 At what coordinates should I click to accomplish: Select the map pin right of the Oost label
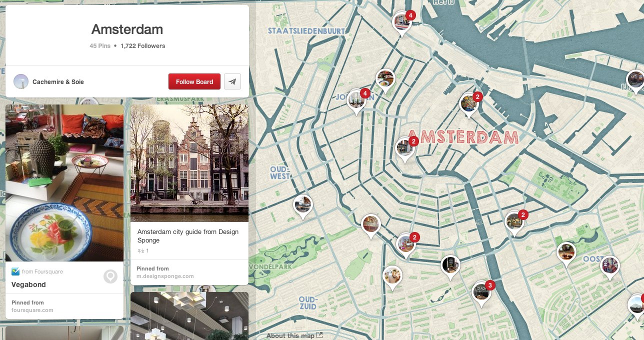[x=610, y=266]
